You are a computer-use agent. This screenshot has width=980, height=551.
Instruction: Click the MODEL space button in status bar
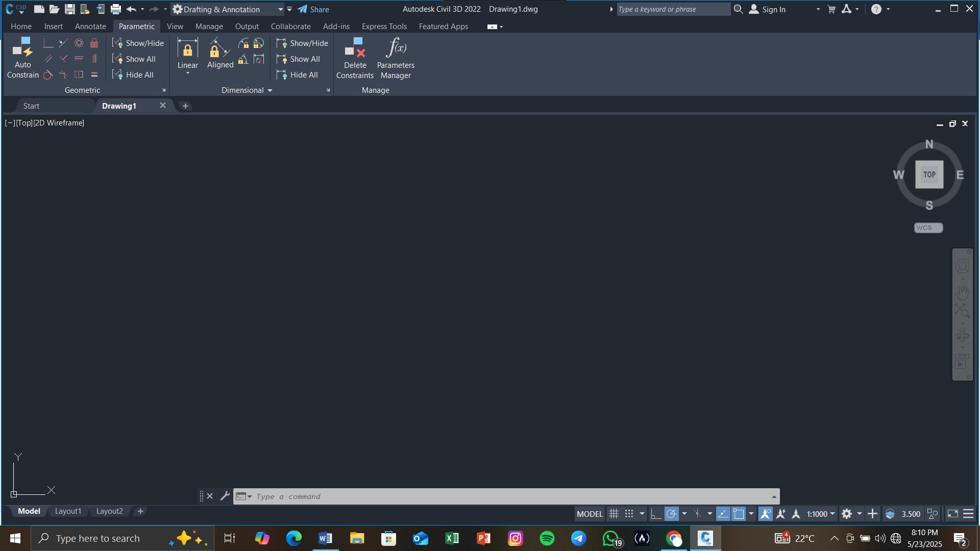point(590,514)
